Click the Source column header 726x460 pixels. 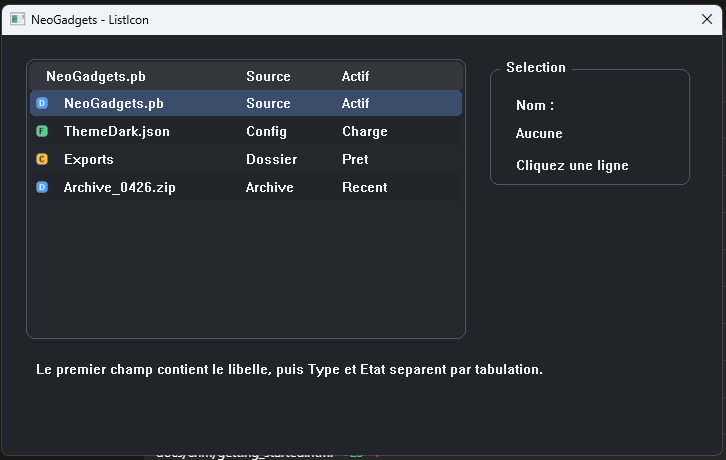point(268,76)
